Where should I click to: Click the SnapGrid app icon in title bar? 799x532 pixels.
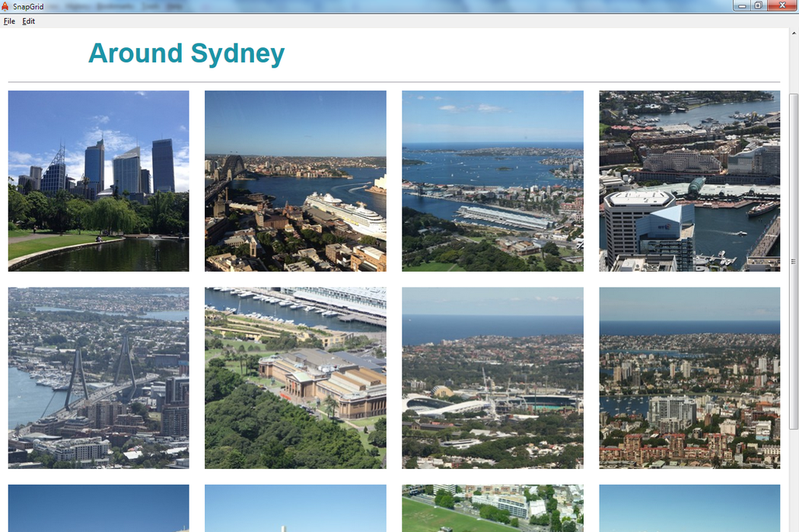tap(5, 6)
